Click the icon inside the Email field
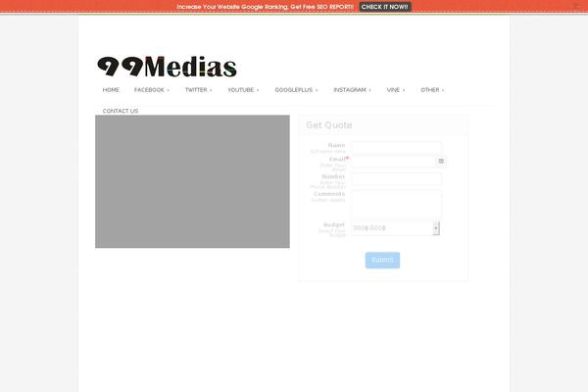This screenshot has width=588, height=392. pyautogui.click(x=441, y=161)
